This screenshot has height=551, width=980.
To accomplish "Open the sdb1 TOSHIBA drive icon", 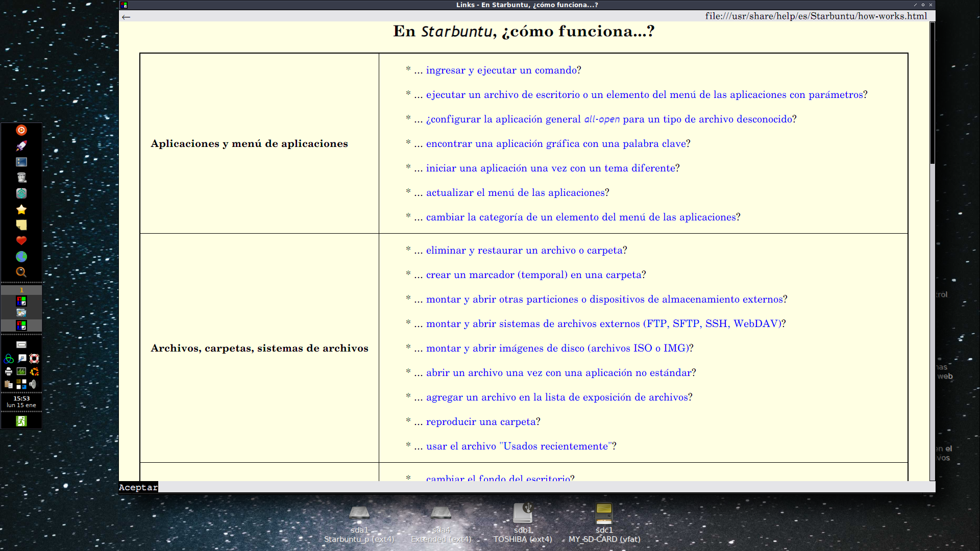I will point(523,523).
